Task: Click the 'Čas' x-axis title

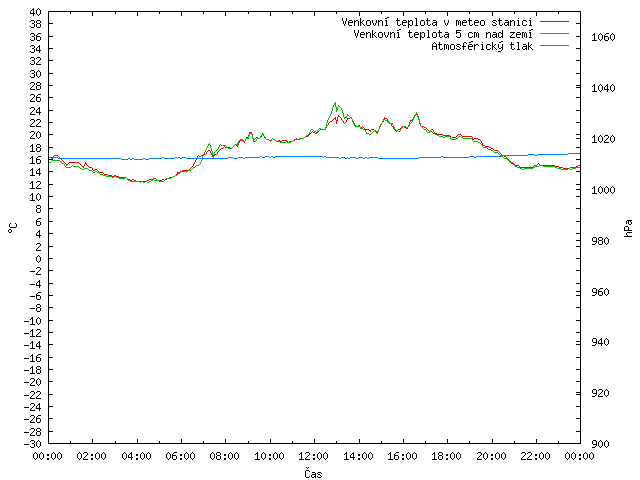Action: [x=313, y=473]
